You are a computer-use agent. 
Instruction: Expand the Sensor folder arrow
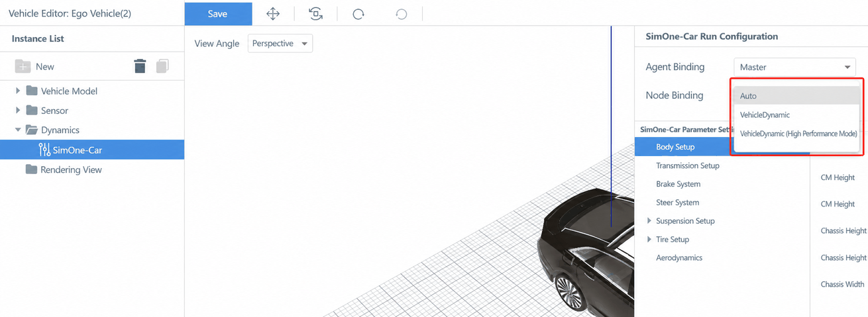pyautogui.click(x=18, y=111)
